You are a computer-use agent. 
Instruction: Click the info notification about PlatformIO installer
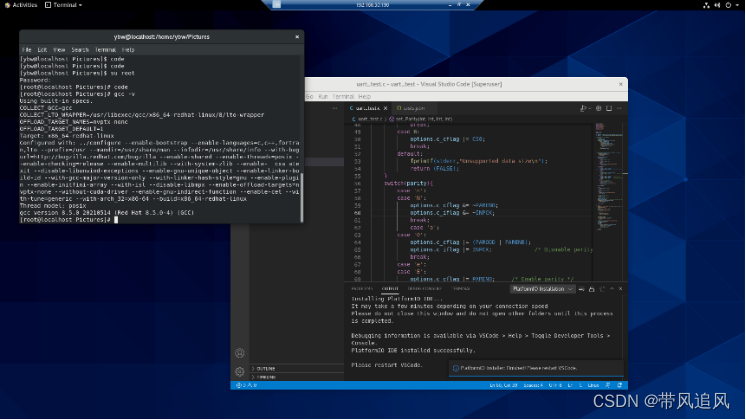(536, 368)
